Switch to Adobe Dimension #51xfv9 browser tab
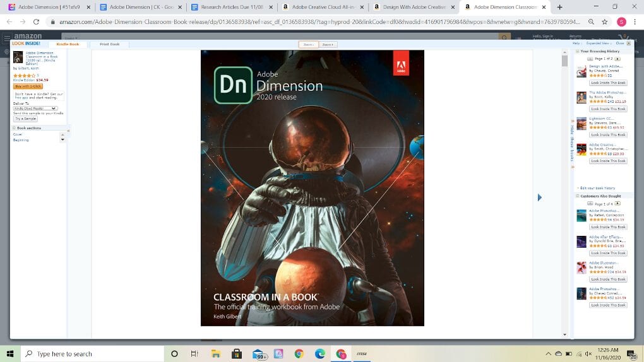The width and height of the screenshot is (644, 362). click(49, 7)
